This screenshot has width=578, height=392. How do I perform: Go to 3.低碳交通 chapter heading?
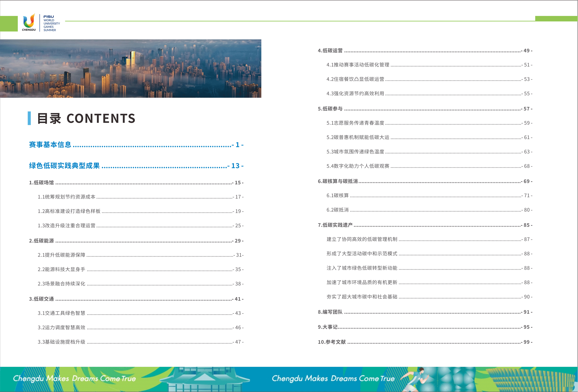[x=136, y=299]
